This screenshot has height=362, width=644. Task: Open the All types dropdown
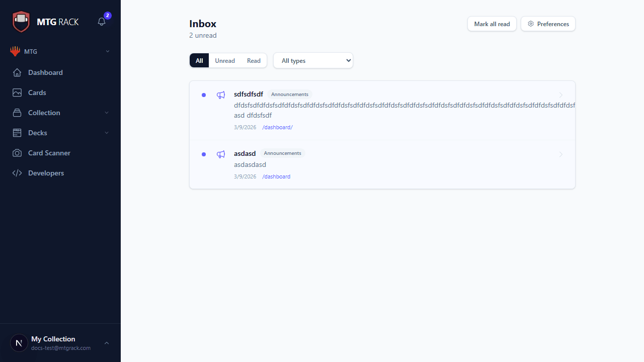313,60
